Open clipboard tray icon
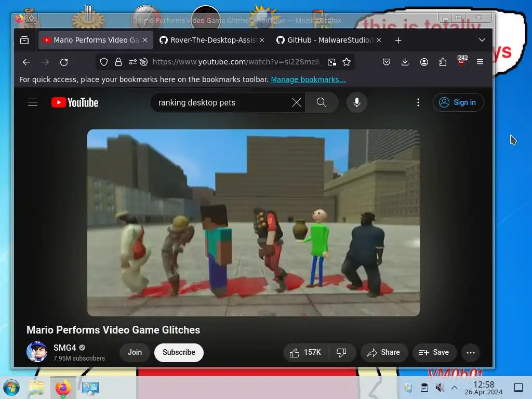Screen dimensions: 532x399 (424, 388)
